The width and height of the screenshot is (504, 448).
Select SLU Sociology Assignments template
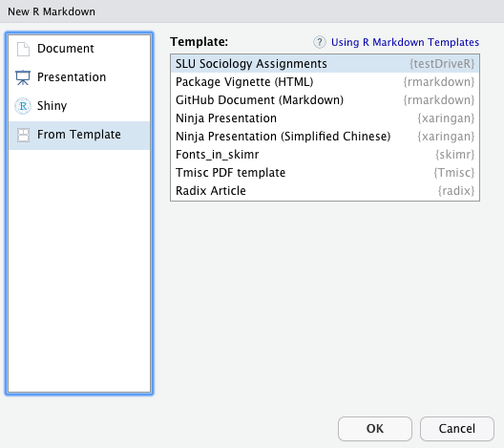325,64
